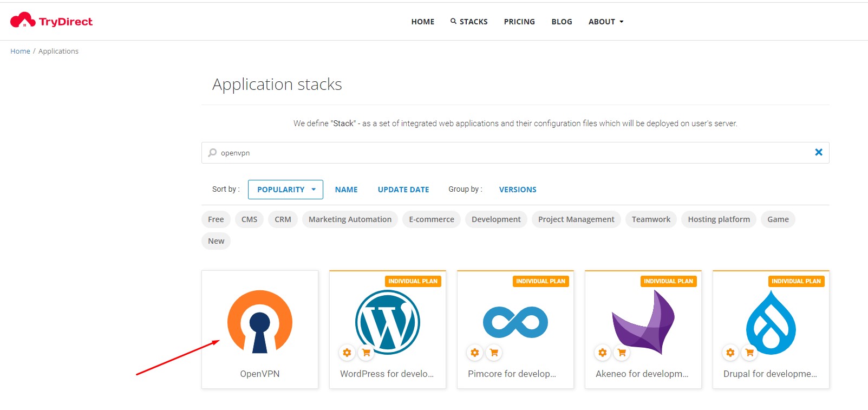Group stacks by Versions
The width and height of the screenshot is (868, 410).
click(517, 190)
